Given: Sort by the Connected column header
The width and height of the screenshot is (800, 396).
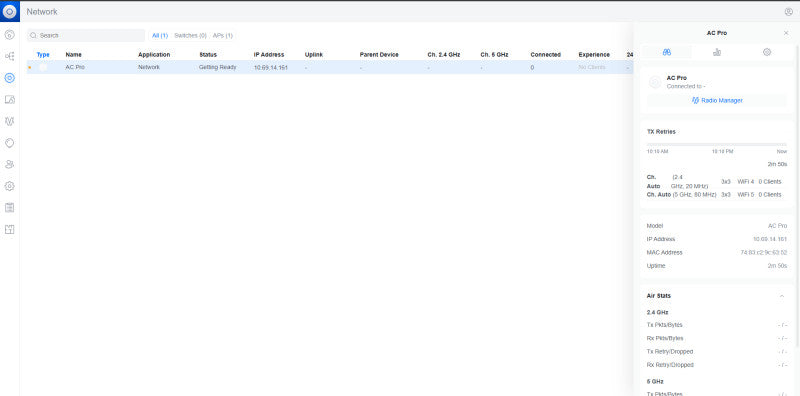Looking at the screenshot, I should [545, 55].
